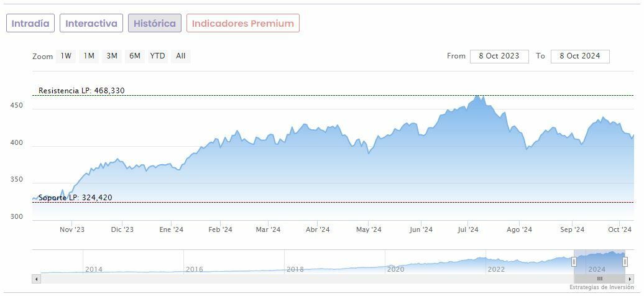The width and height of the screenshot is (644, 296).
Task: Set zoom range to 1W
Action: 66,56
